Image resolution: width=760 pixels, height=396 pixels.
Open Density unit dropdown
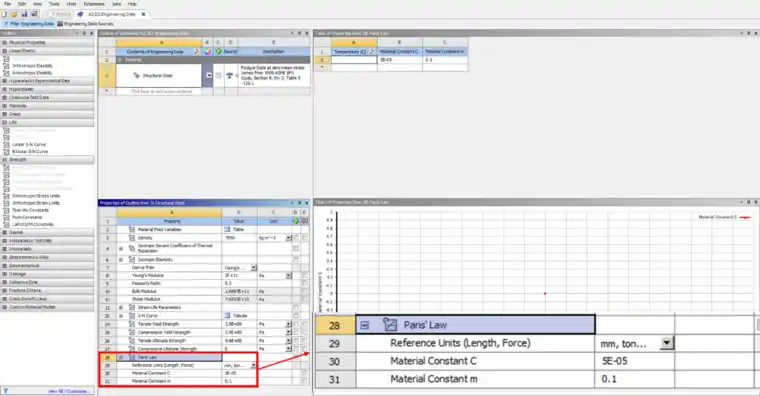point(288,238)
